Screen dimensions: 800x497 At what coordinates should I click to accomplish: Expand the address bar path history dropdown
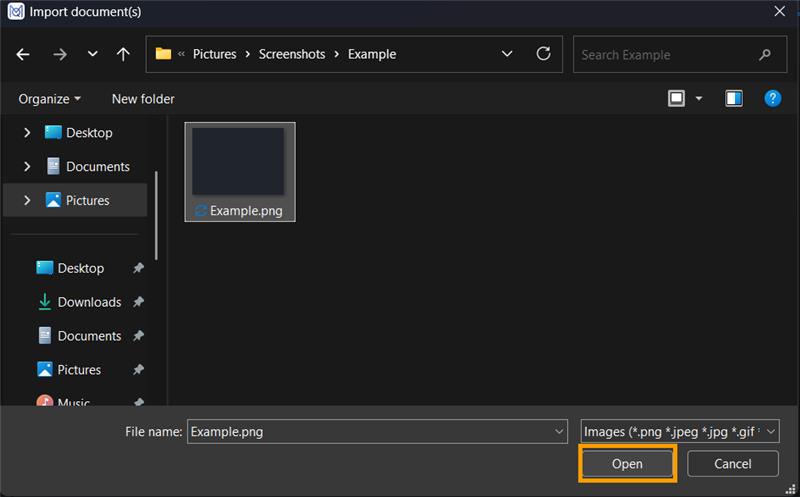tap(507, 54)
